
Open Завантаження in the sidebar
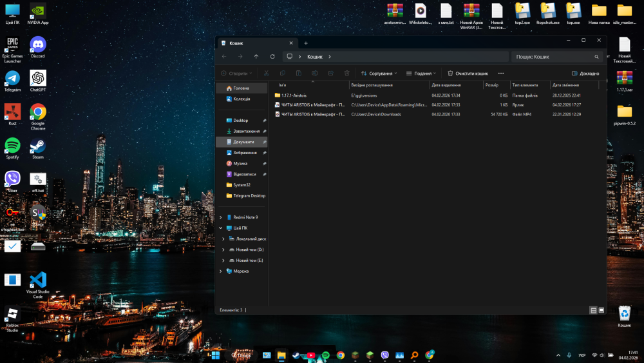coord(241,131)
